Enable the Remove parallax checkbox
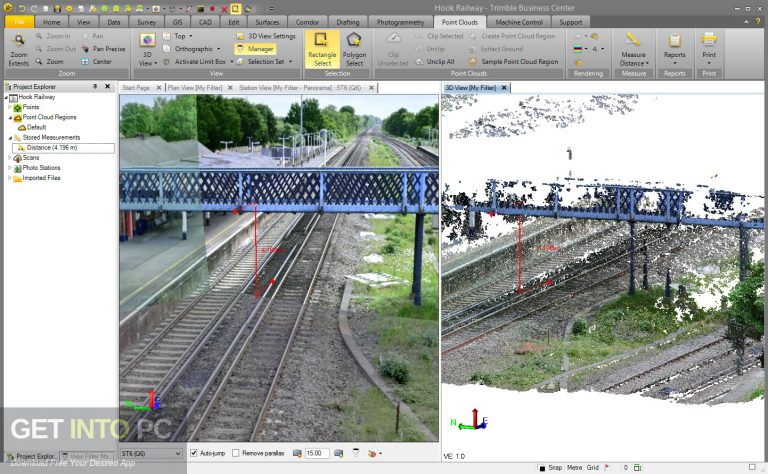Screen dimensions: 768x474 (x=236, y=453)
